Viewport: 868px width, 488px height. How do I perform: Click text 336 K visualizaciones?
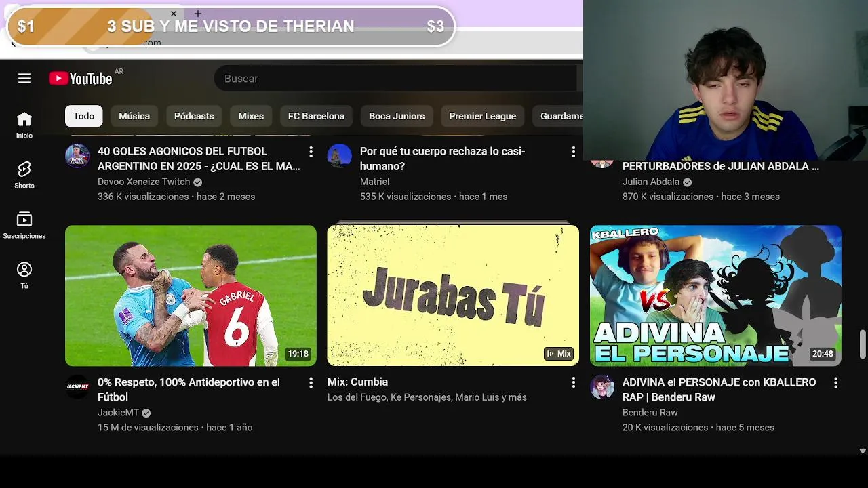[143, 197]
